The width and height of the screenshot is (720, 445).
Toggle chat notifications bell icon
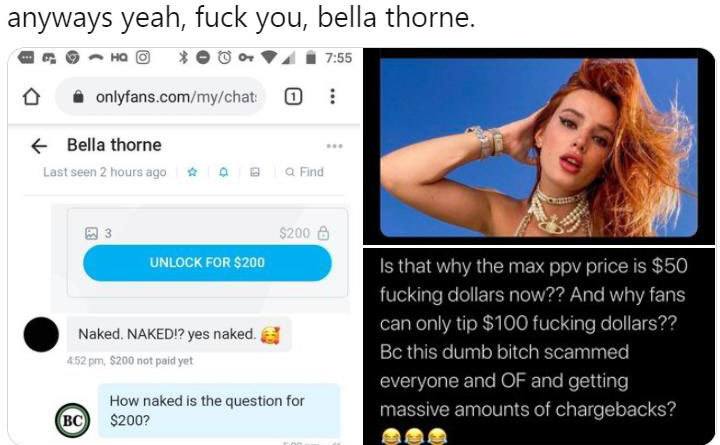[x=224, y=172]
